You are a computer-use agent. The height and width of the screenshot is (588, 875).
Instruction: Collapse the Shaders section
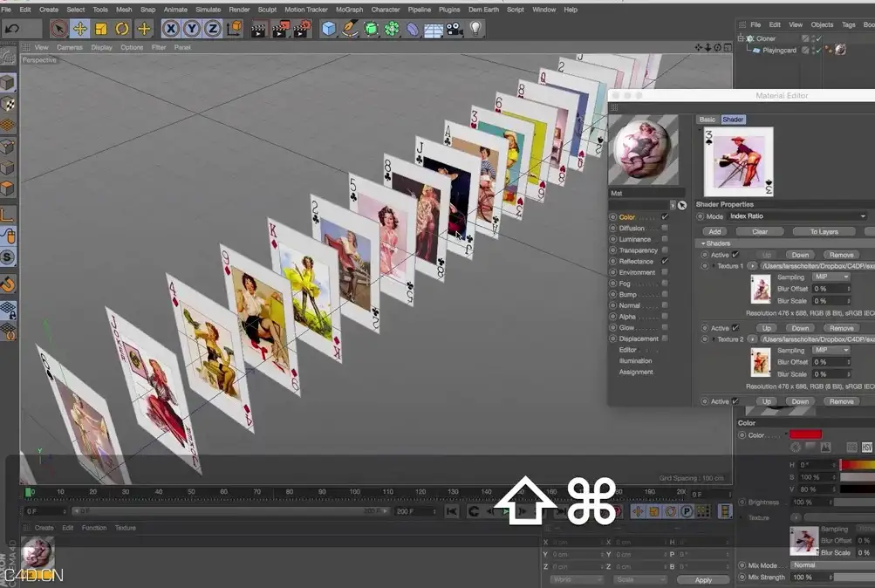pyautogui.click(x=703, y=243)
